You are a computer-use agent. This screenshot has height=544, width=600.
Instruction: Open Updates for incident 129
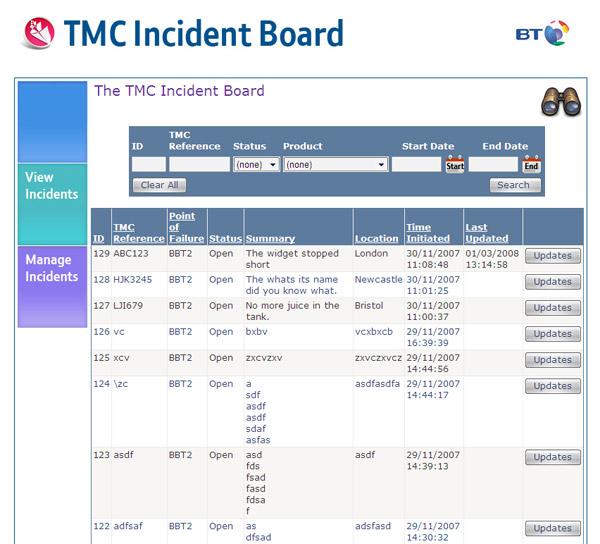(x=553, y=256)
